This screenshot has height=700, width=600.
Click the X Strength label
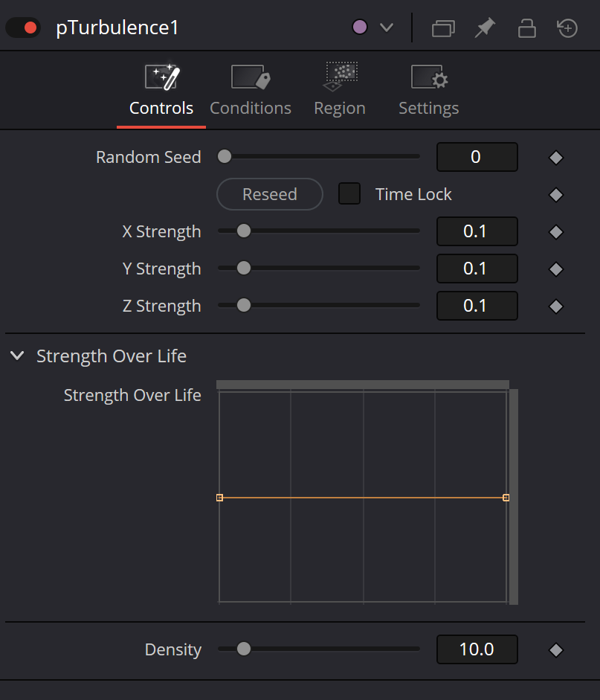[161, 231]
